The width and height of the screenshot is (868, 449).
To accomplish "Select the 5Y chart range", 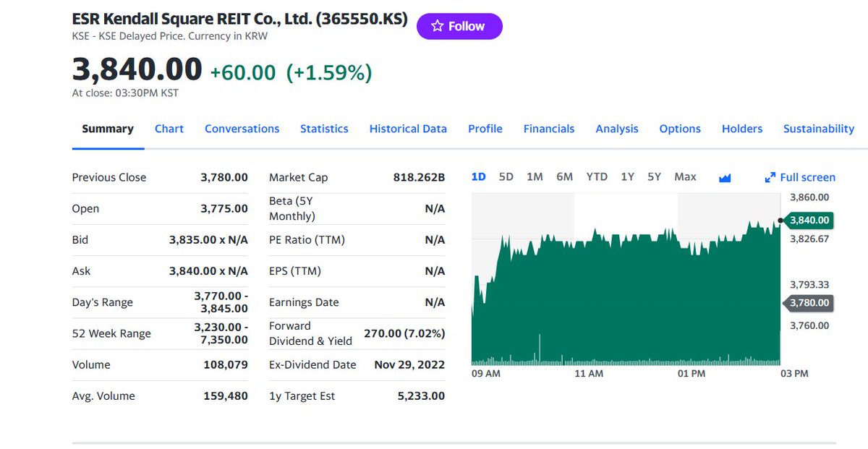I will point(655,176).
